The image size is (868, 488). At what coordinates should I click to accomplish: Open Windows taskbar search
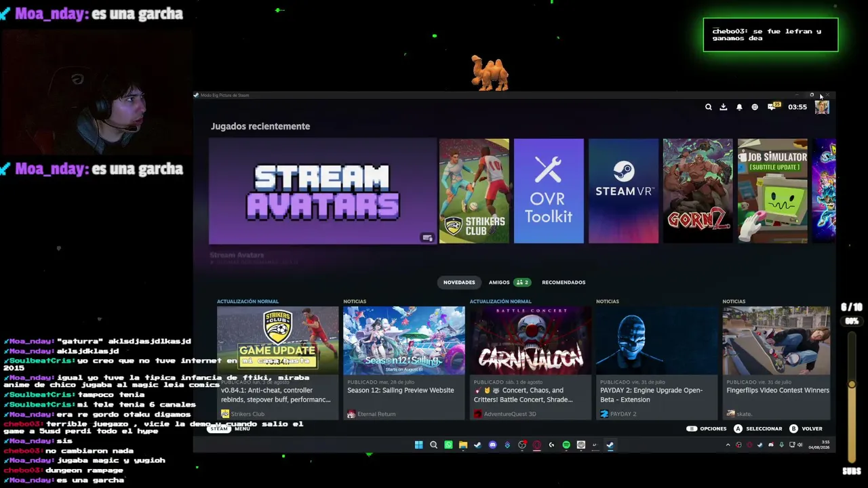point(433,445)
